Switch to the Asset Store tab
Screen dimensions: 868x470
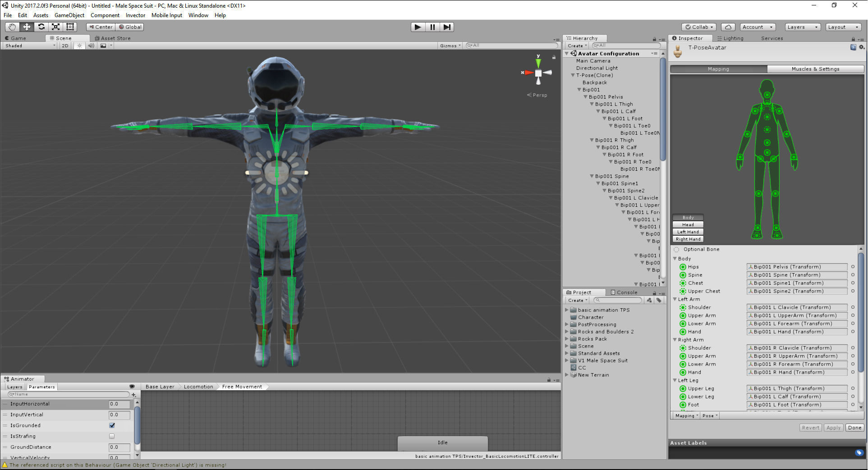tap(113, 38)
